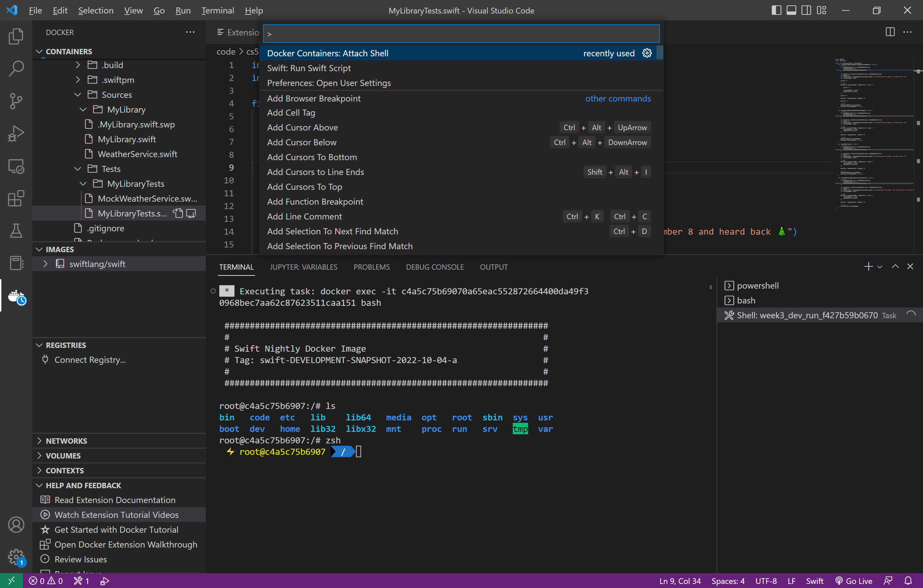Image resolution: width=923 pixels, height=588 pixels.
Task: Click Go Live in status bar
Action: click(x=854, y=581)
